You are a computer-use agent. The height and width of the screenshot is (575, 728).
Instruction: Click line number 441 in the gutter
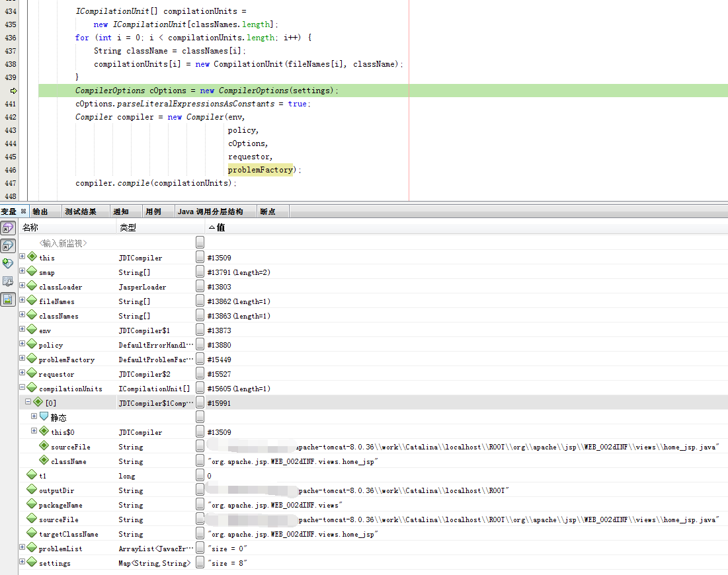point(10,104)
